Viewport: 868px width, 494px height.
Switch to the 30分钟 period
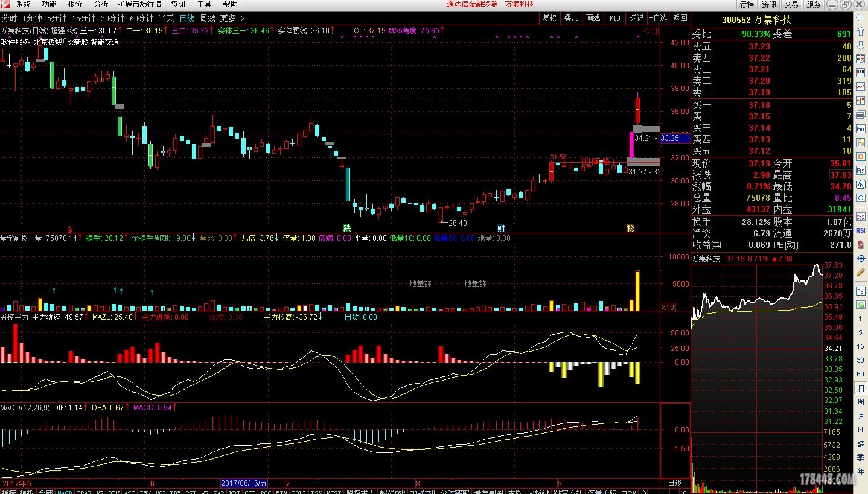(113, 18)
